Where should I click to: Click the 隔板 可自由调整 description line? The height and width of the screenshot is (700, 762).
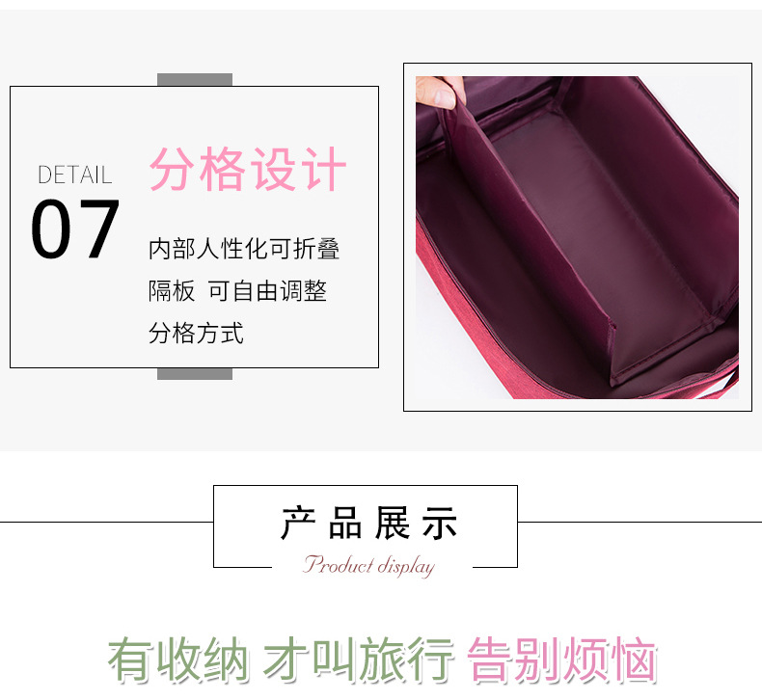coord(237,291)
